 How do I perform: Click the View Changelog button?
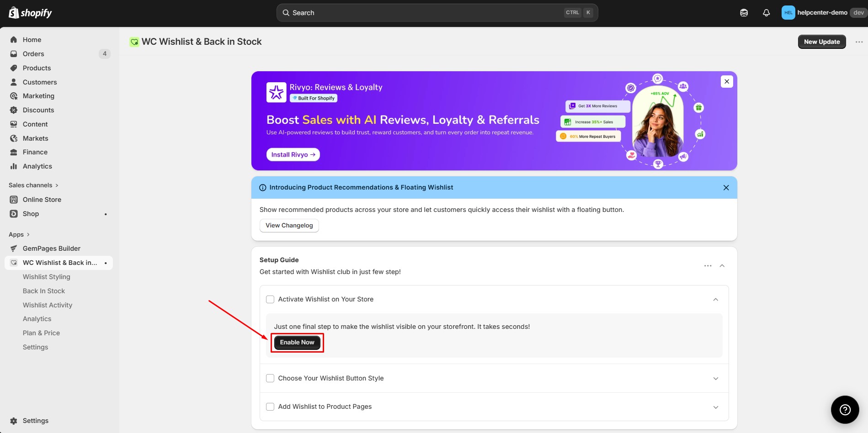289,226
